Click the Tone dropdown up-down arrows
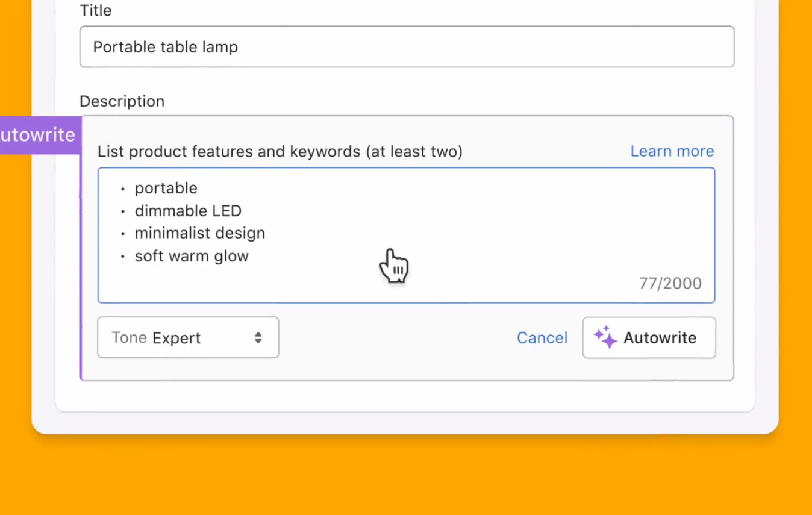The image size is (812, 515). [x=258, y=337]
